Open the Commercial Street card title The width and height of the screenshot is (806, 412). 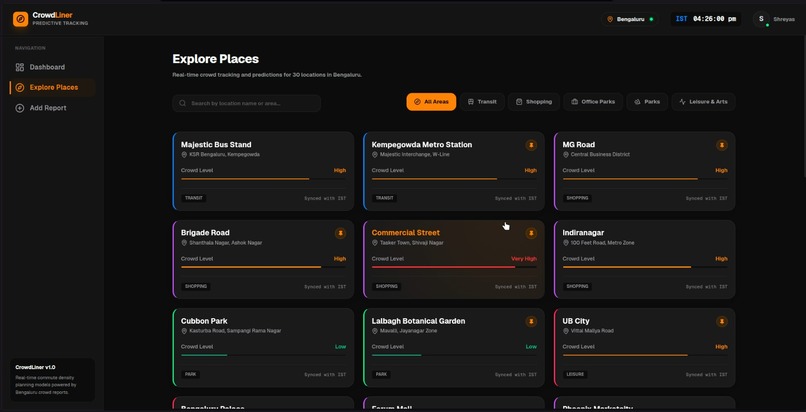(406, 233)
